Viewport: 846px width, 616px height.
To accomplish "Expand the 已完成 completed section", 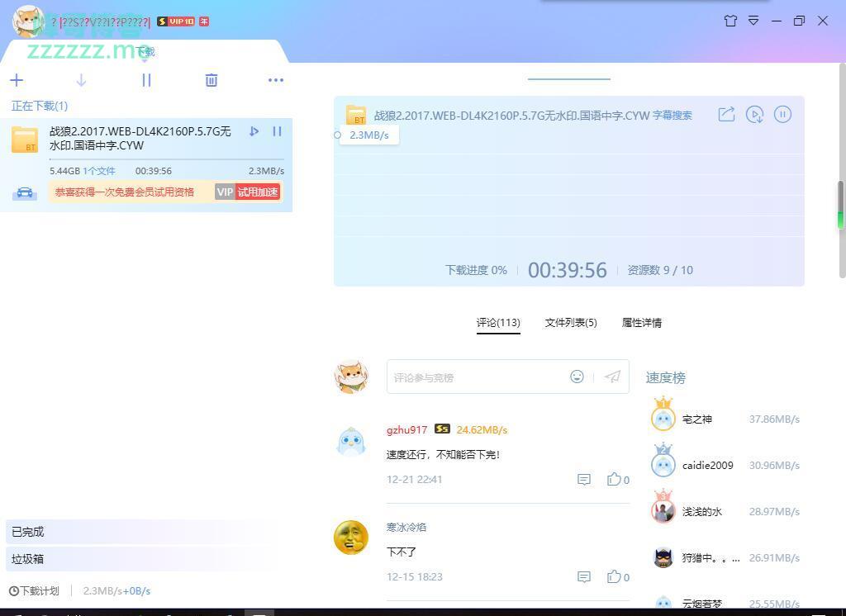I will (x=28, y=532).
